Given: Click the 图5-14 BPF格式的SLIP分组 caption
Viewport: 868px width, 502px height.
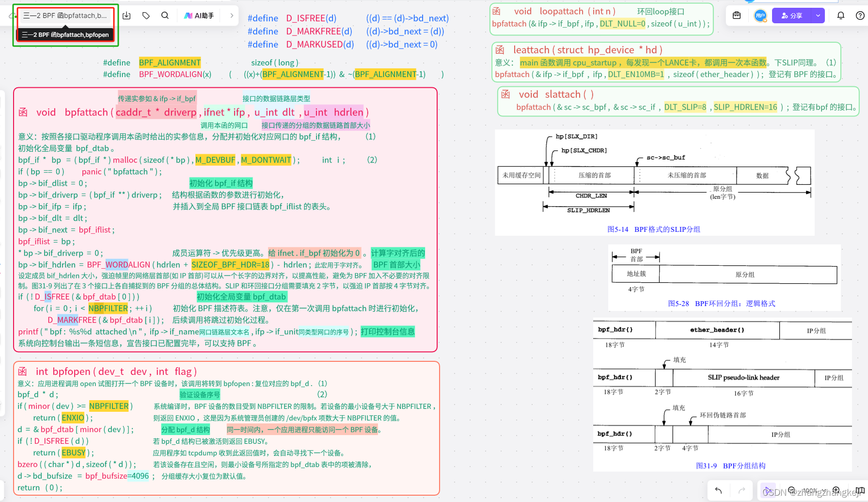Looking at the screenshot, I should 654,229.
